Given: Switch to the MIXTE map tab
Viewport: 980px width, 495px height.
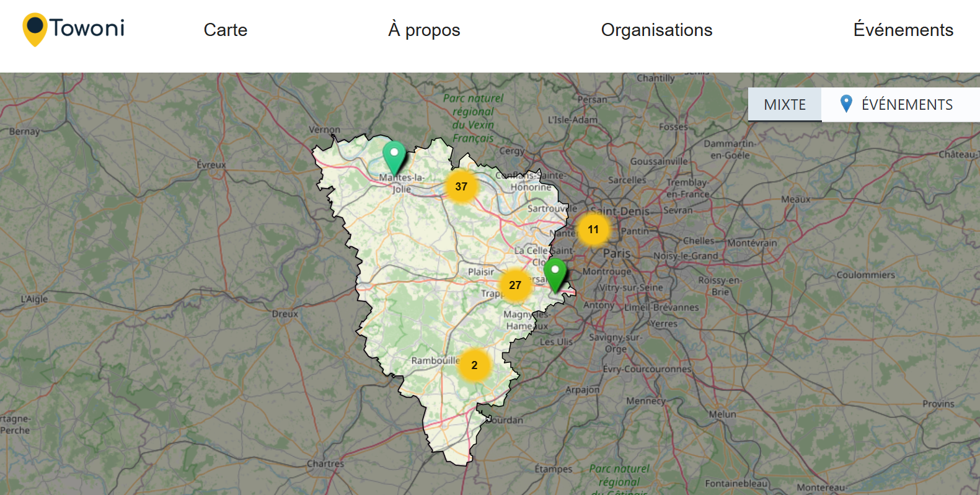Looking at the screenshot, I should coord(784,105).
